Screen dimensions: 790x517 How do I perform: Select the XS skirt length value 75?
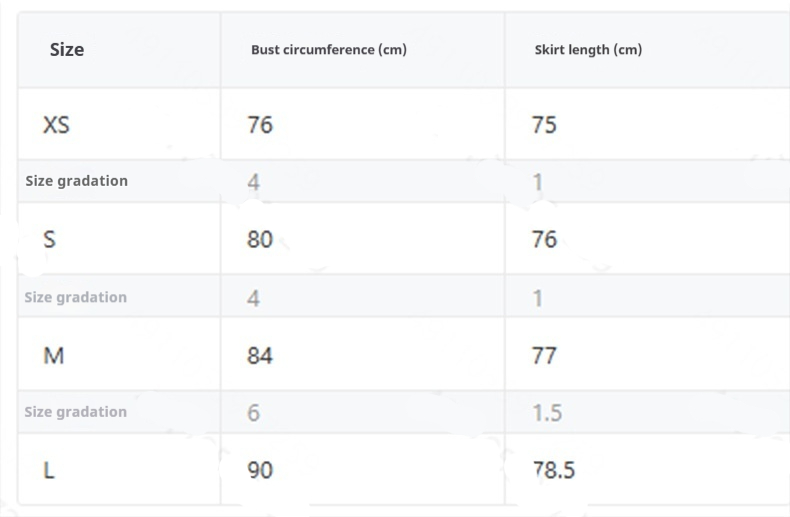544,125
